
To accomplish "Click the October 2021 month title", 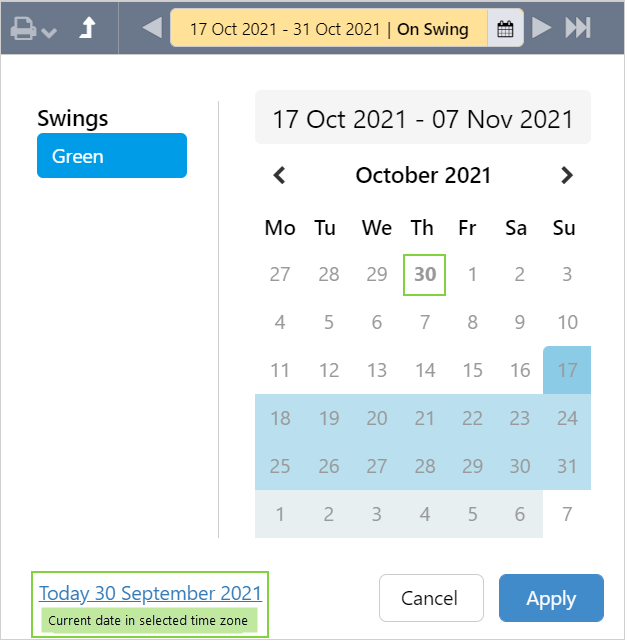I will pyautogui.click(x=423, y=176).
